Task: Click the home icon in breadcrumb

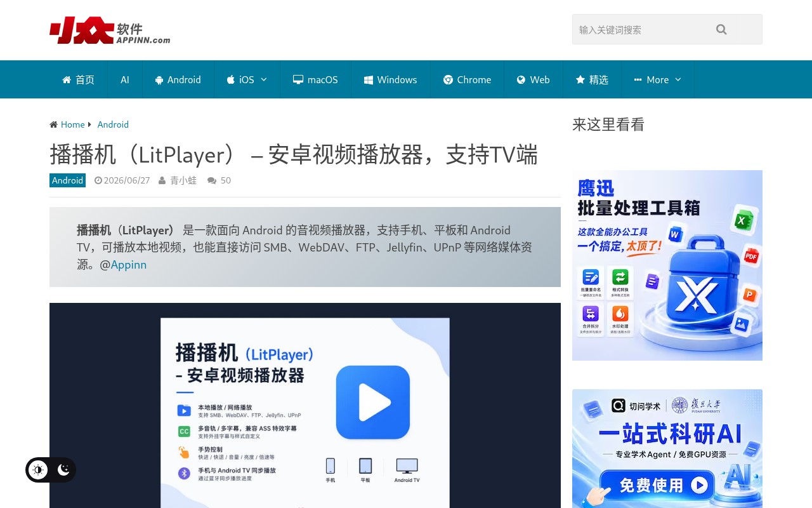Action: [54, 124]
